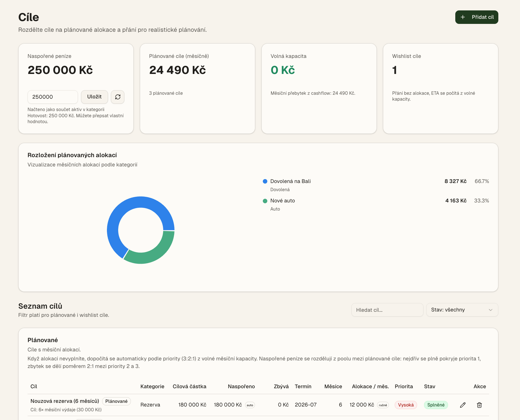Image resolution: width=520 pixels, height=420 pixels.
Task: Click the Vysoká priority label
Action: click(406, 405)
